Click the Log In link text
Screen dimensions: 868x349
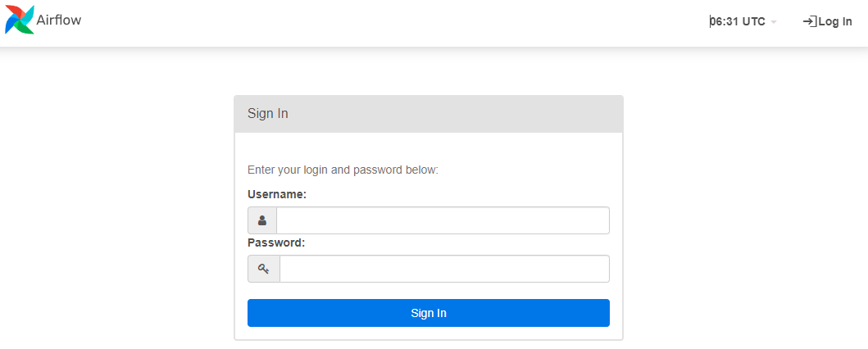point(835,21)
